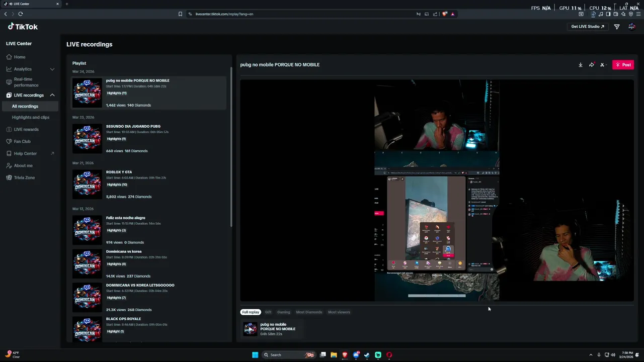
Task: Open the inbox messages paper-plane icon
Action: [617, 27]
